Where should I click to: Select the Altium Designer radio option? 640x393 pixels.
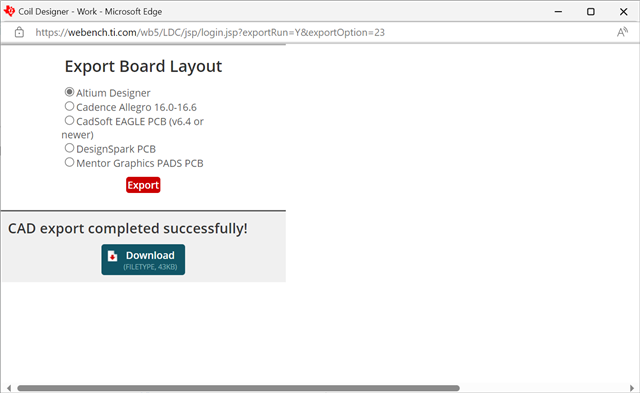pos(69,92)
